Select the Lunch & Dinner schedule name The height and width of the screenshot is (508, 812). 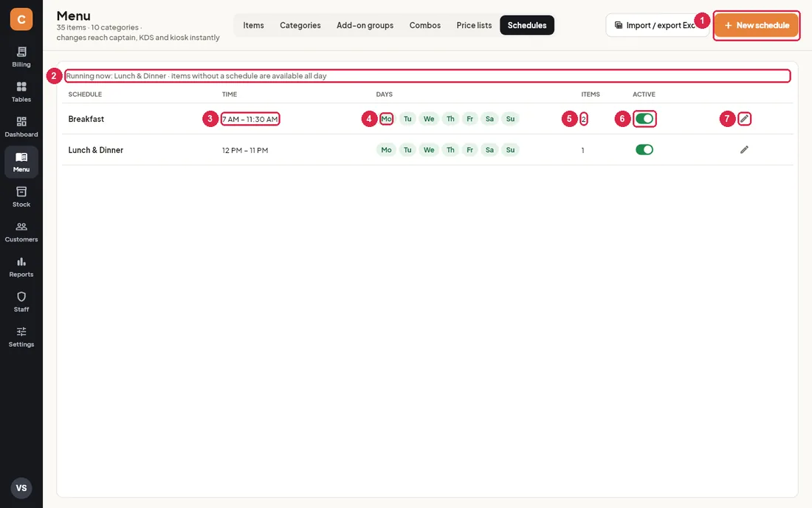click(x=96, y=150)
